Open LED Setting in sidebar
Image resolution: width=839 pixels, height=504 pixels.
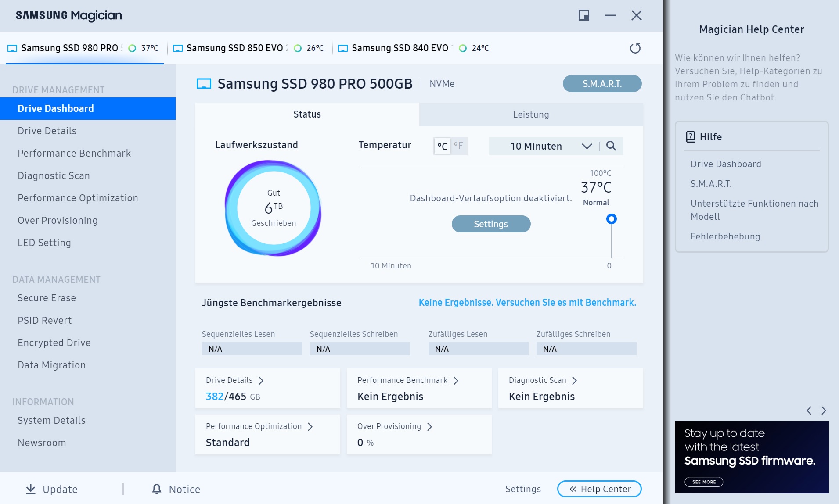[88, 243]
